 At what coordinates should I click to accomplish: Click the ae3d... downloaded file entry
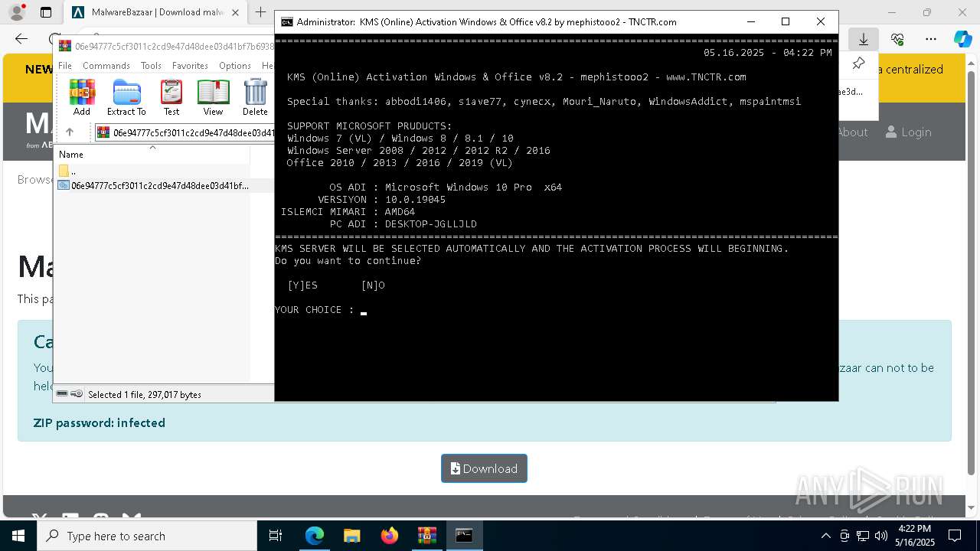click(x=851, y=92)
